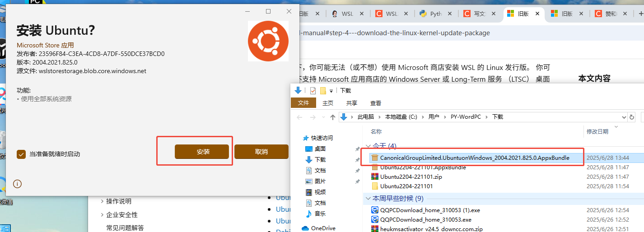Image resolution: width=644 pixels, height=232 pixels.
Task: Switch to the 主页 ribbon tab
Action: [328, 103]
